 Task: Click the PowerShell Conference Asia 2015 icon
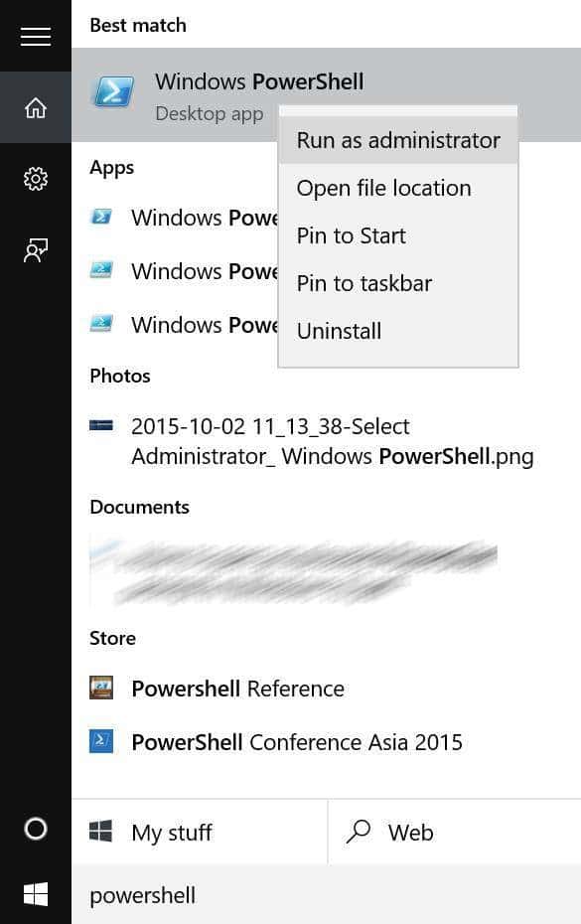[100, 741]
